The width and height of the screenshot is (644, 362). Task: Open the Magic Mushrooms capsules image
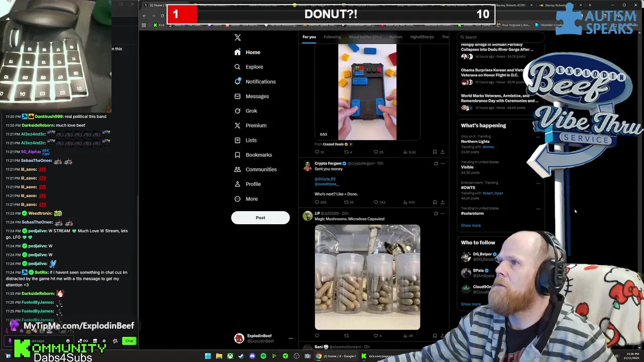(367, 277)
